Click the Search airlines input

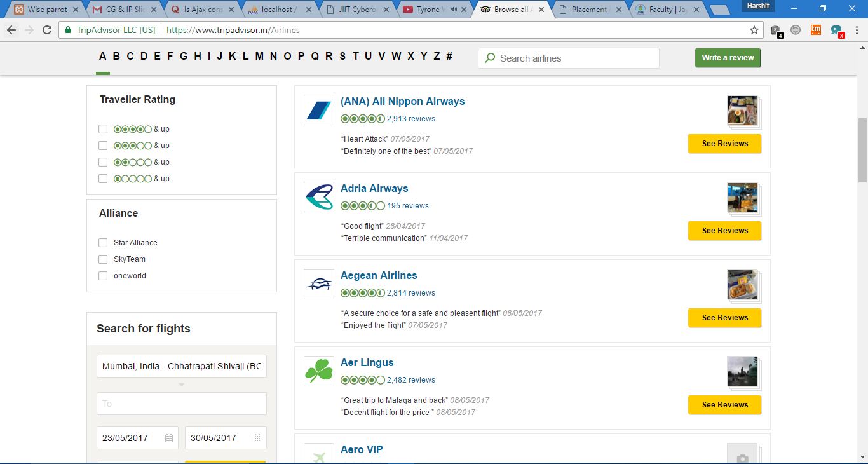click(x=569, y=58)
